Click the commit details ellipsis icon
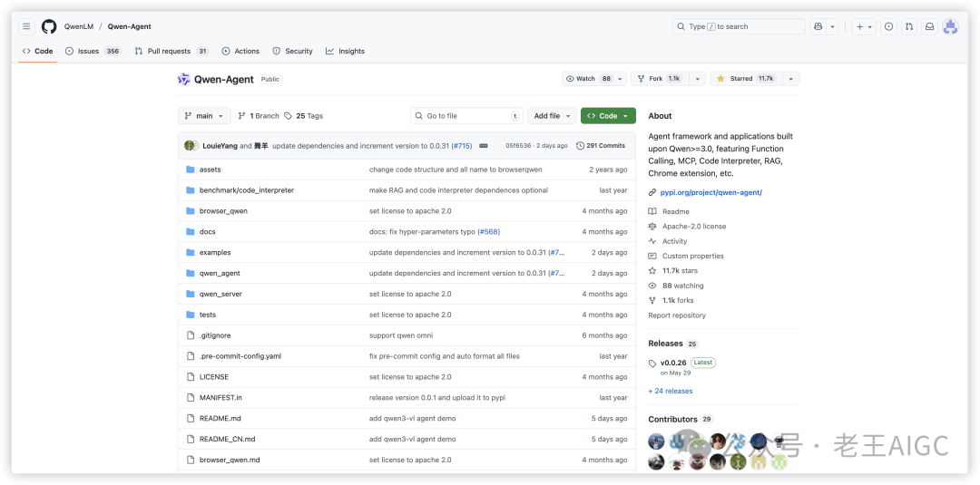This screenshot has height=485, width=980. (483, 145)
